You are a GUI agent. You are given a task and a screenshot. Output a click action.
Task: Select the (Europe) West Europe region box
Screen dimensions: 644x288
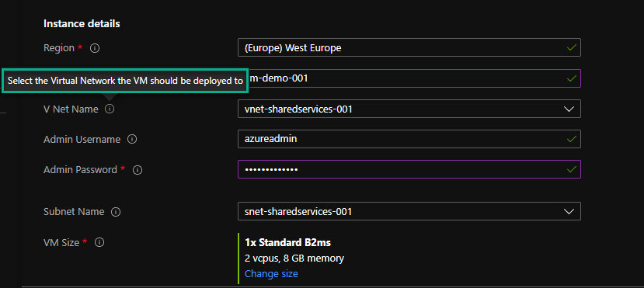click(x=409, y=47)
